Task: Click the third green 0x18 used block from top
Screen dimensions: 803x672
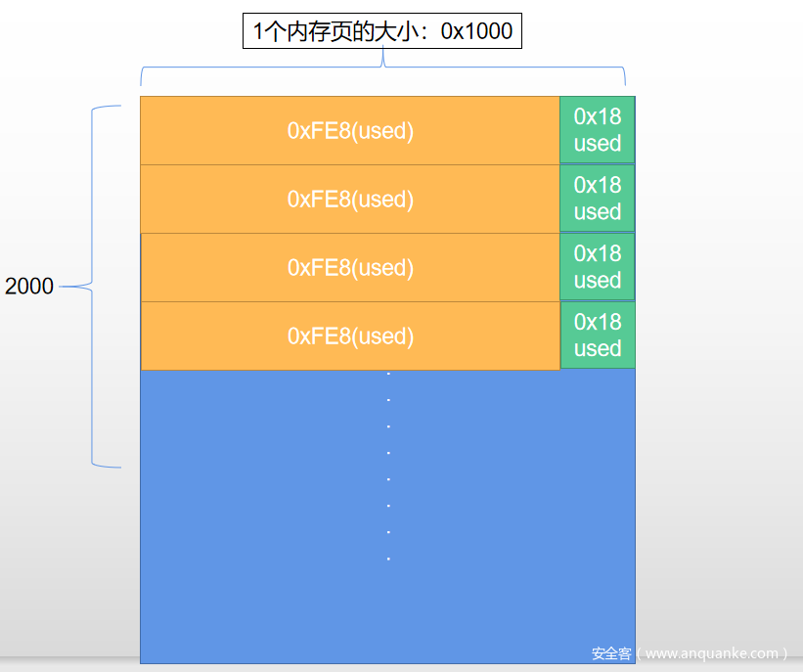Action: pyautogui.click(x=597, y=267)
